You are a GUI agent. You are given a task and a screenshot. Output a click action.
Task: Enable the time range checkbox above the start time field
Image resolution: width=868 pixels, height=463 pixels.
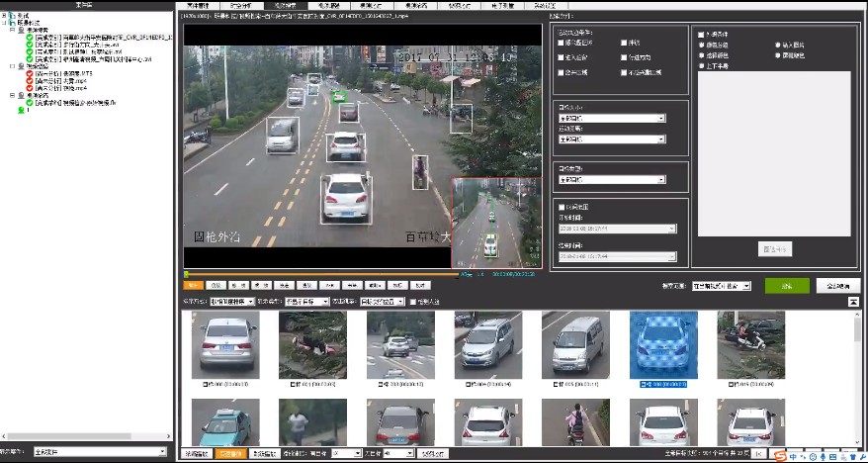561,207
